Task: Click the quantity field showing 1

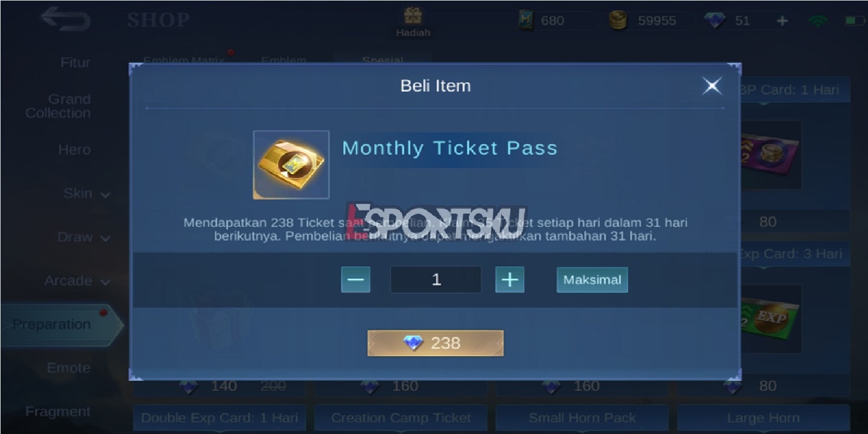Action: (436, 279)
